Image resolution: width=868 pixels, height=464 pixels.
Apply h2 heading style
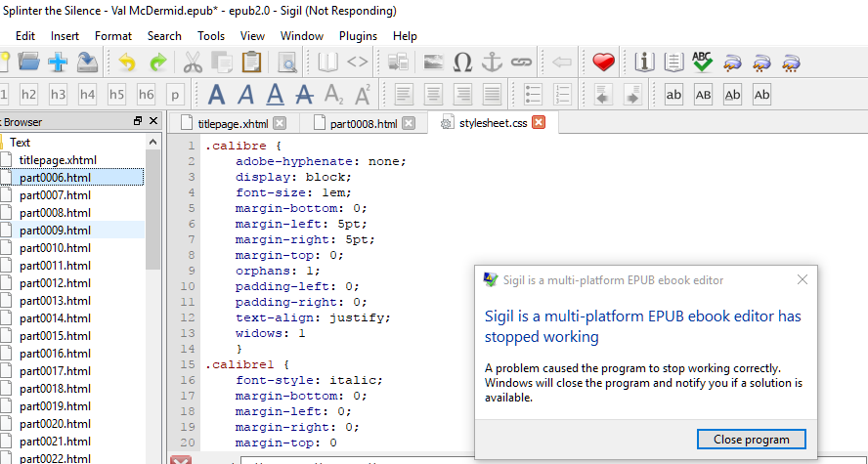click(28, 95)
